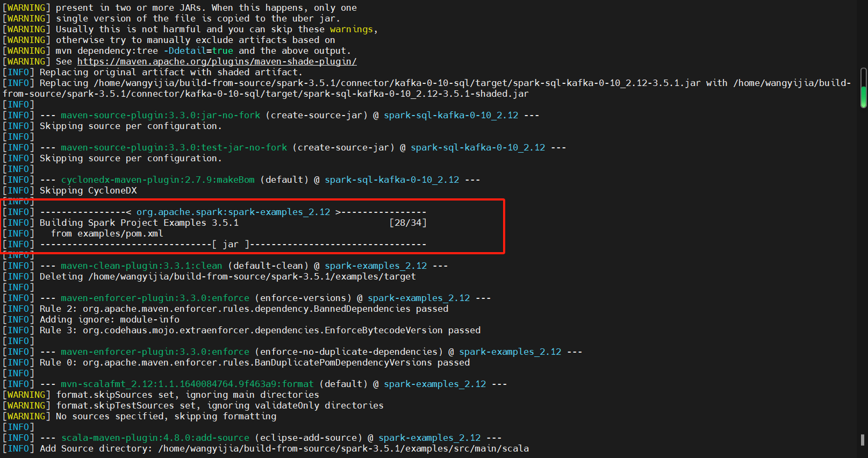
Task: Click the 'EnforceBytecodeVersion passed' Rule 3 line
Action: click(260, 330)
